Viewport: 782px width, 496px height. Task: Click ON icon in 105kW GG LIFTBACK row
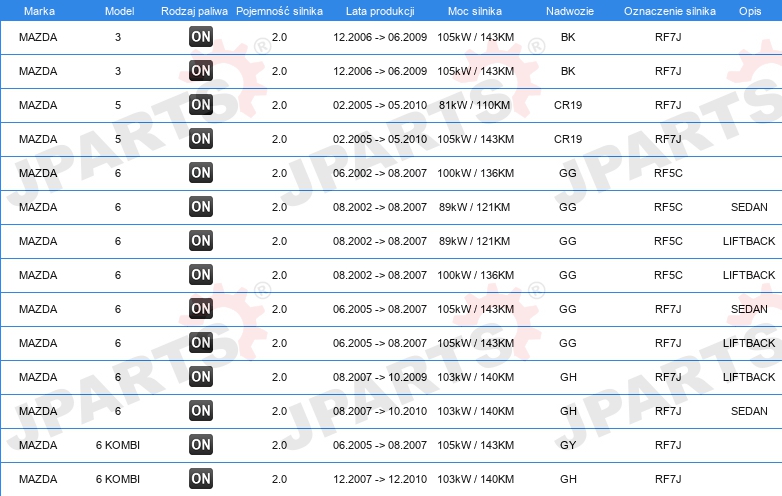(201, 342)
